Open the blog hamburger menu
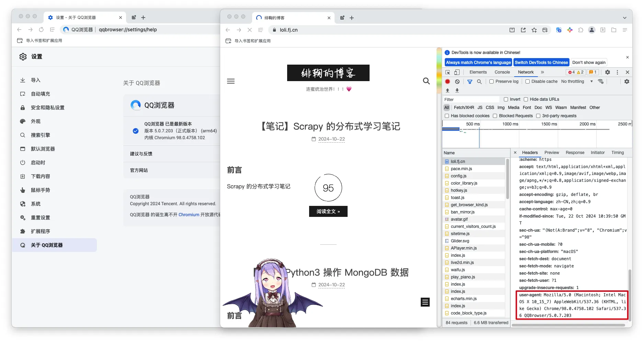This screenshot has width=644, height=342. (231, 81)
